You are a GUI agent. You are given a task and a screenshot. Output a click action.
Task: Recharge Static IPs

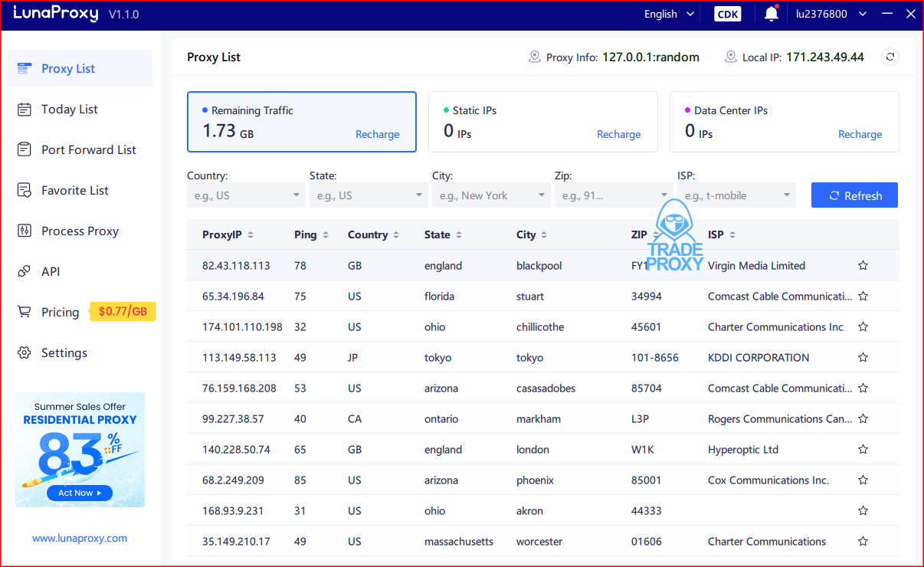coord(618,134)
